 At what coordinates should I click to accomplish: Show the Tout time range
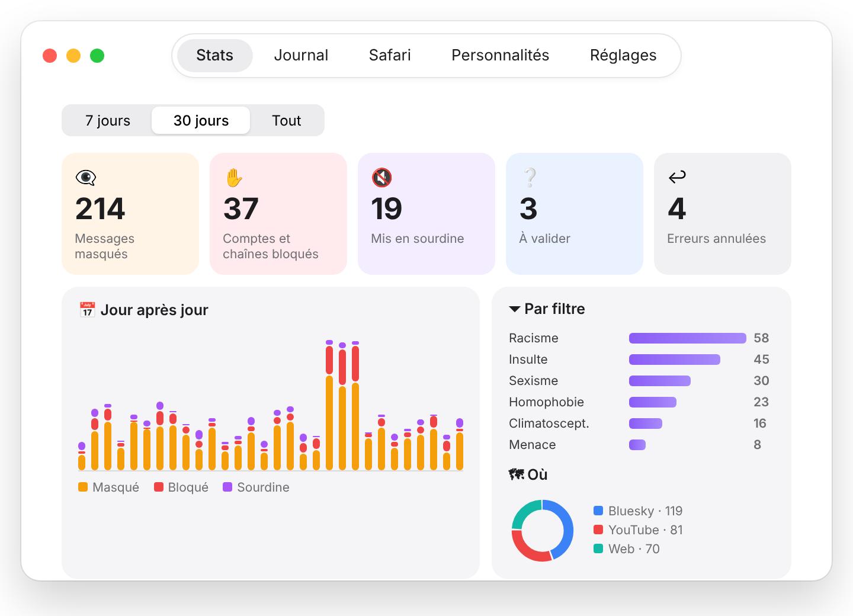(x=287, y=120)
